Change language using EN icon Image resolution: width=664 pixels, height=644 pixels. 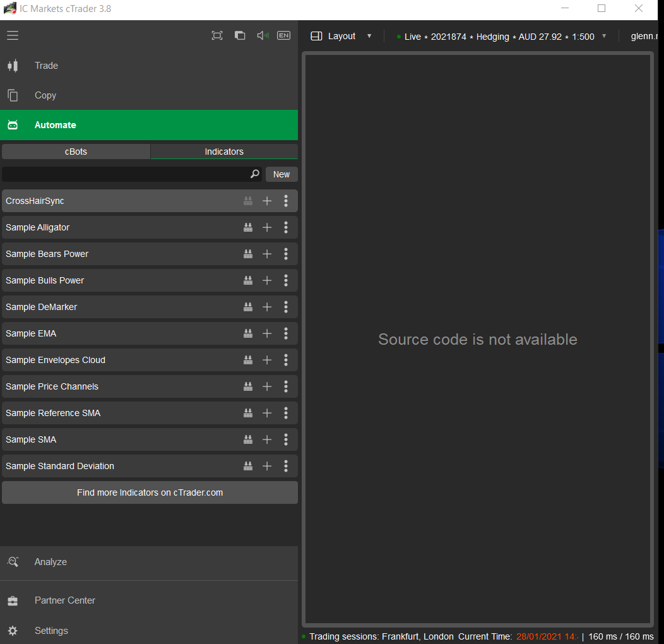coord(284,35)
